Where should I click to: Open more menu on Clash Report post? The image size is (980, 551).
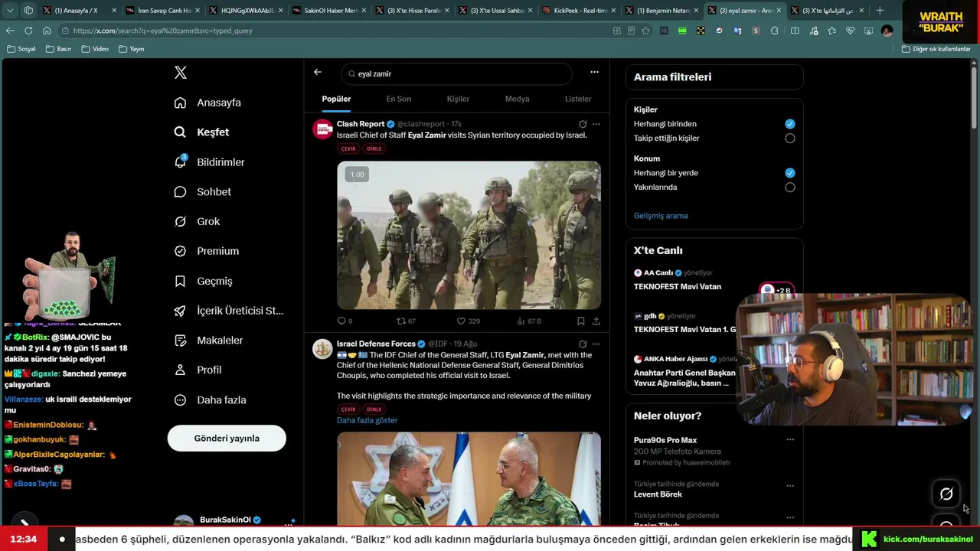click(x=596, y=124)
